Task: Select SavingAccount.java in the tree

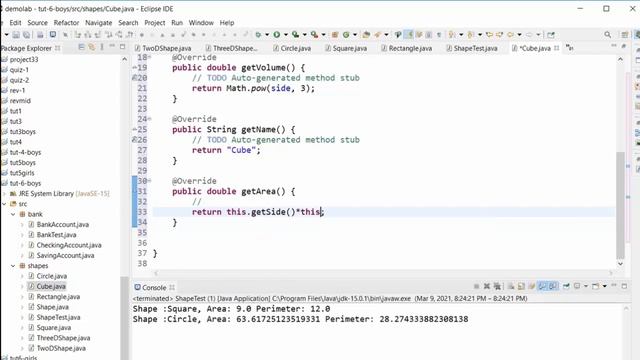Action: coord(65,256)
